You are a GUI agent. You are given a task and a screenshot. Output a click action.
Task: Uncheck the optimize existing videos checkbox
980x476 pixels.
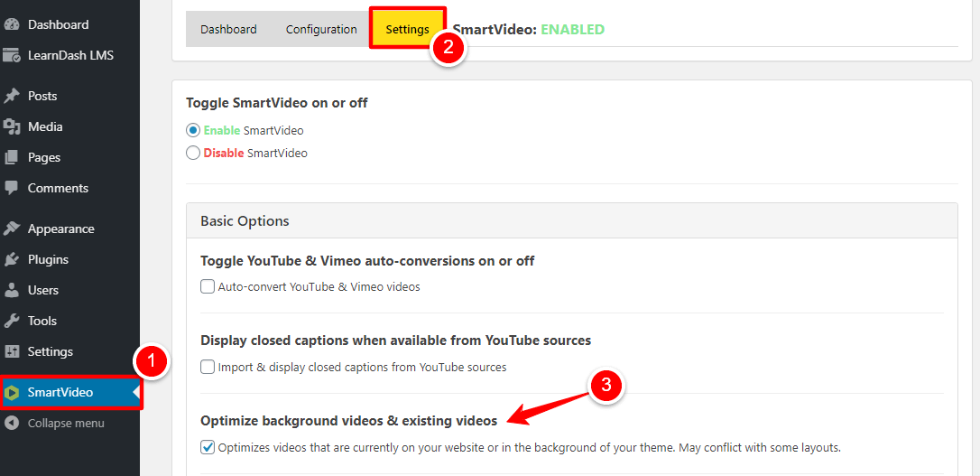(x=208, y=448)
